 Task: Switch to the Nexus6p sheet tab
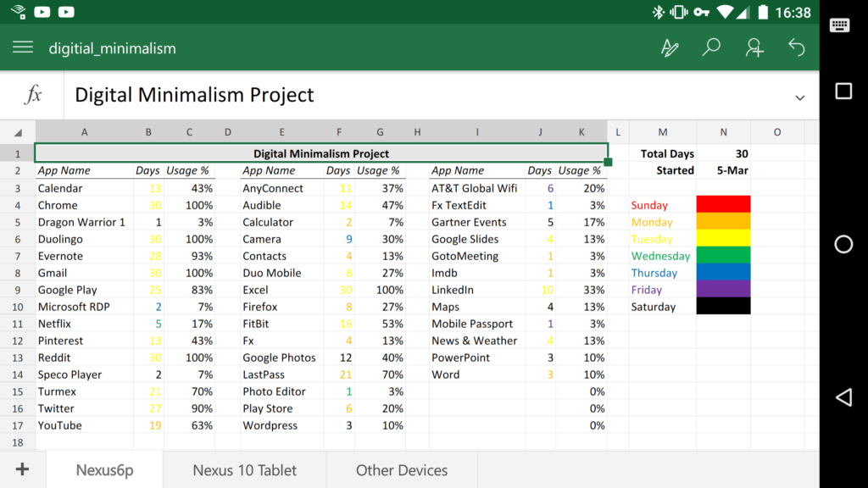tap(104, 469)
